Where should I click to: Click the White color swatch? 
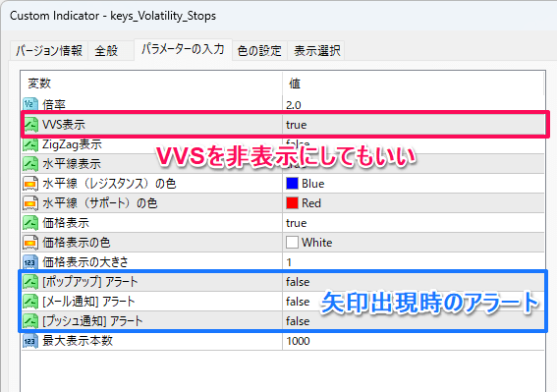[292, 243]
